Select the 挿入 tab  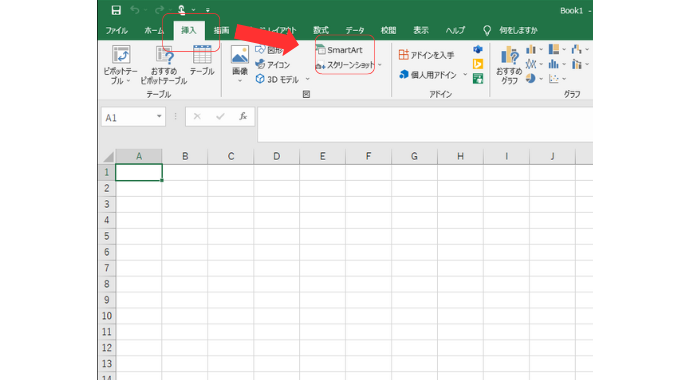(x=189, y=30)
